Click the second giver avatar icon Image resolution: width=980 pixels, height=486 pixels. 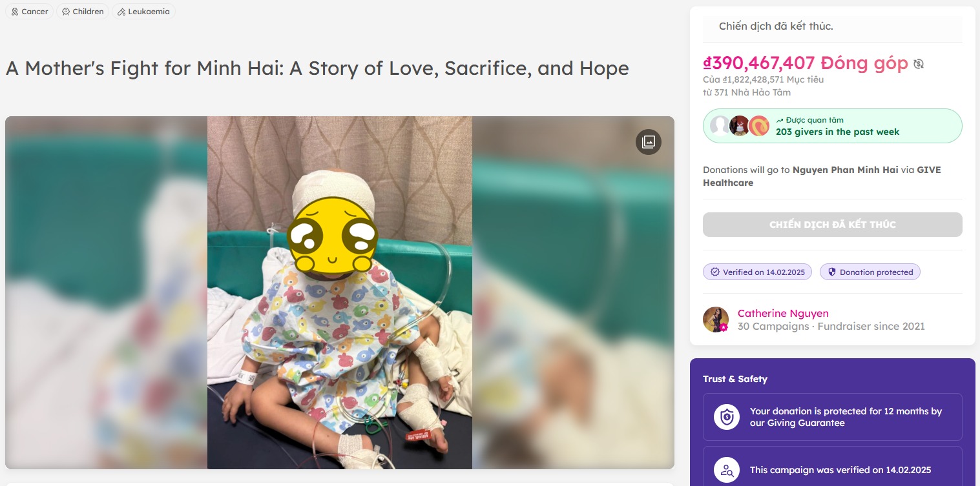click(x=740, y=125)
